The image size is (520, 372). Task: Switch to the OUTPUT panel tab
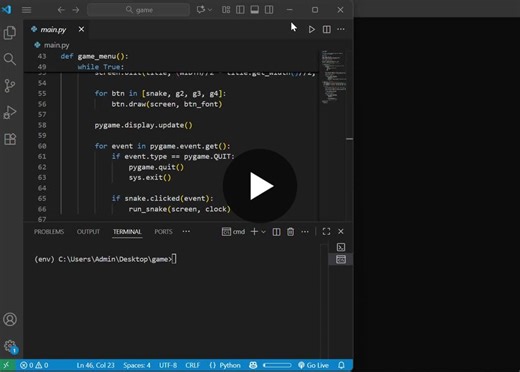pos(88,232)
